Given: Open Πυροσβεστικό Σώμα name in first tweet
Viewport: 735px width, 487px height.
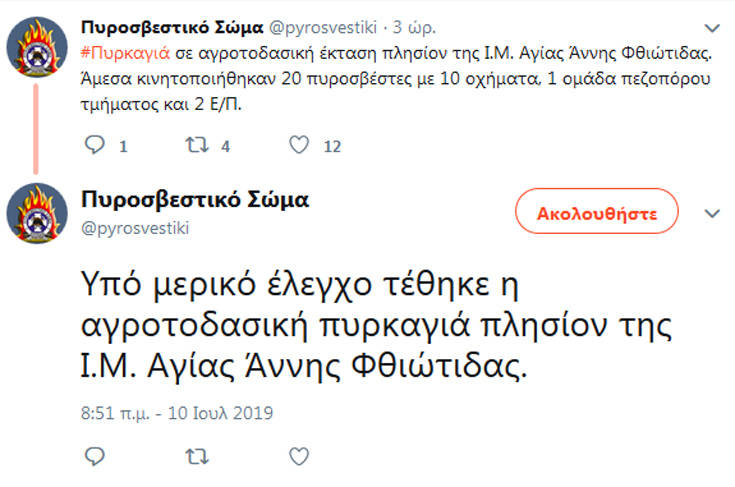Looking at the screenshot, I should (x=172, y=28).
